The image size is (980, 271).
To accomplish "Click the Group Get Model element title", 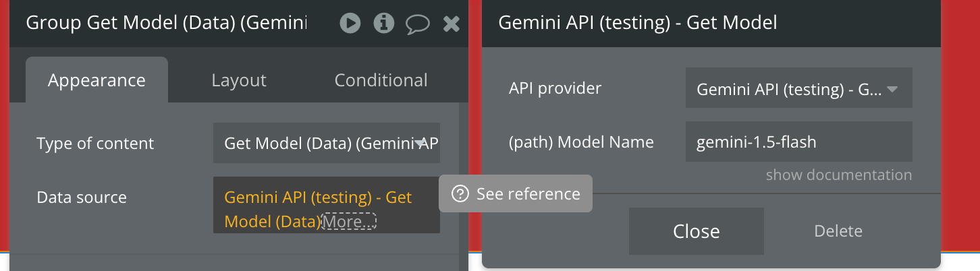I will click(165, 23).
